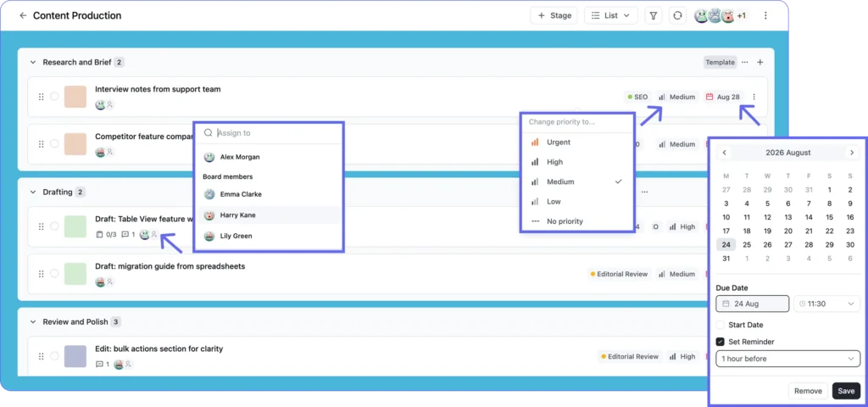Open the List view dropdown
Screen dimensions: 868x407
611,15
